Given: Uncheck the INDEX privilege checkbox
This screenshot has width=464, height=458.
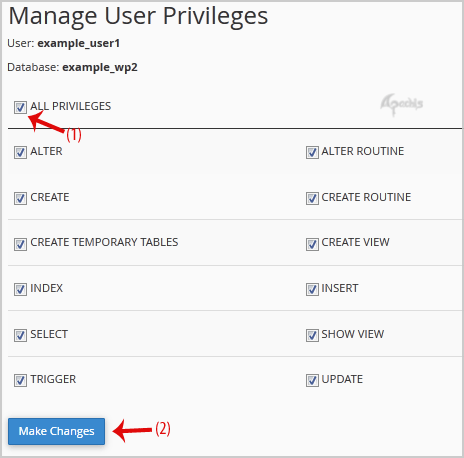Looking at the screenshot, I should point(20,289).
